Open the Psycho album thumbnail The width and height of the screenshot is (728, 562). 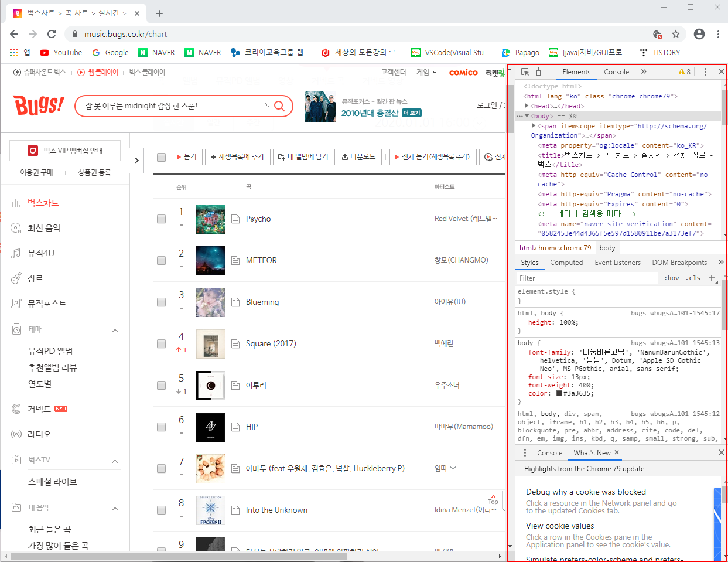point(211,219)
